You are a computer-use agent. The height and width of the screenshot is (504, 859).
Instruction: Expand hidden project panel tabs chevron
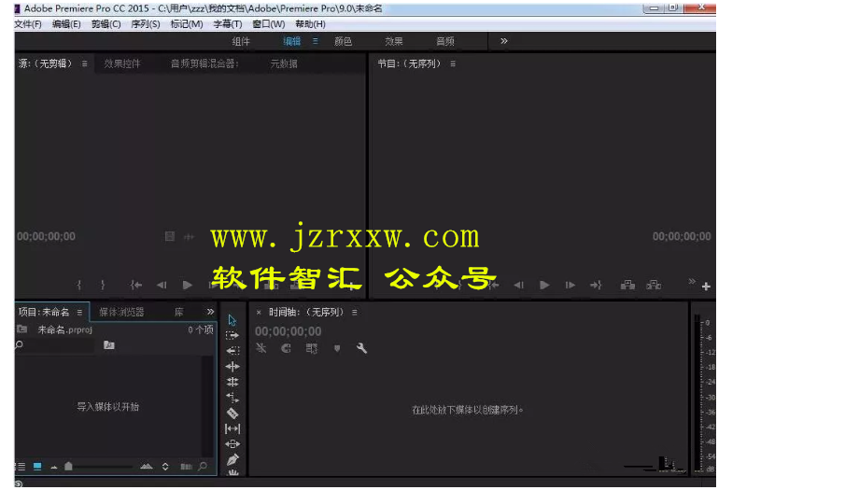point(210,312)
